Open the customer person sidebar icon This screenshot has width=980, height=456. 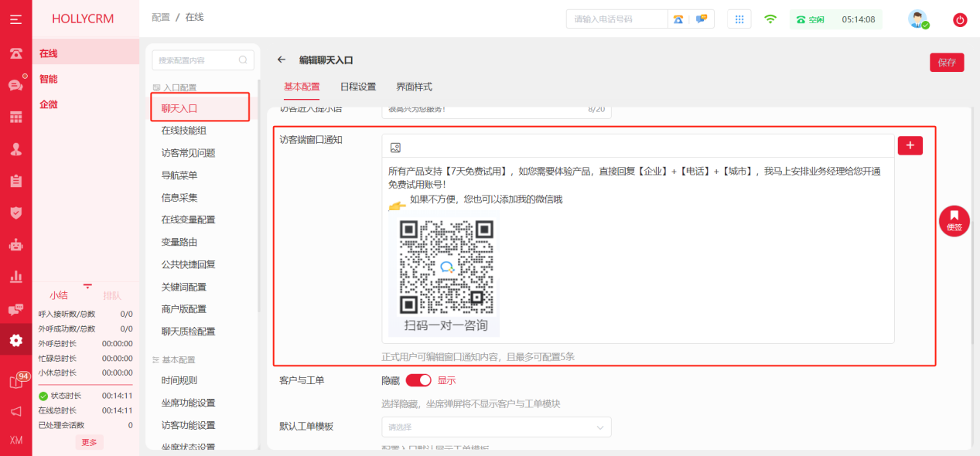15,149
